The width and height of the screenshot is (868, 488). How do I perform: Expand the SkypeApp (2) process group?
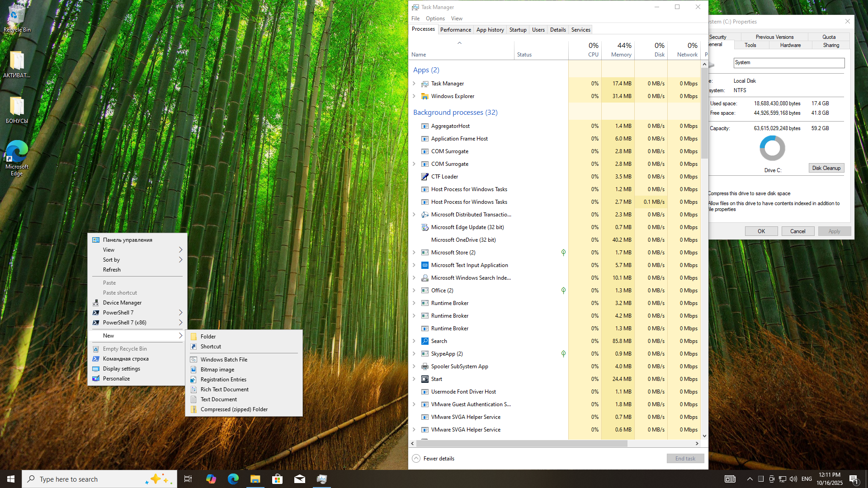tap(414, 354)
